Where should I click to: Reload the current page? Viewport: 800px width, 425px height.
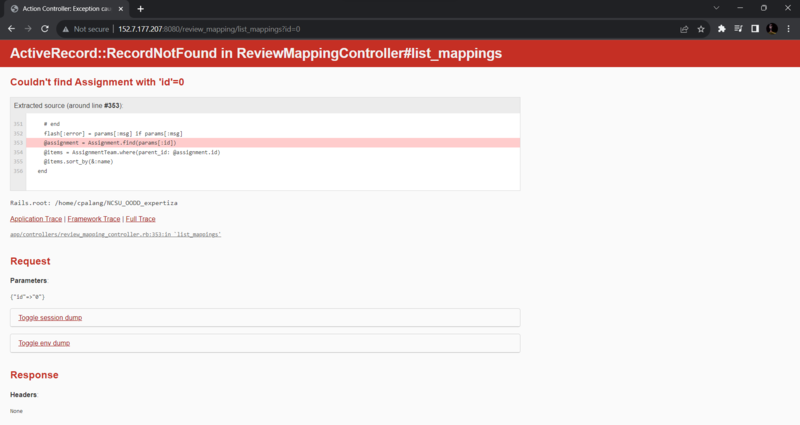point(45,29)
